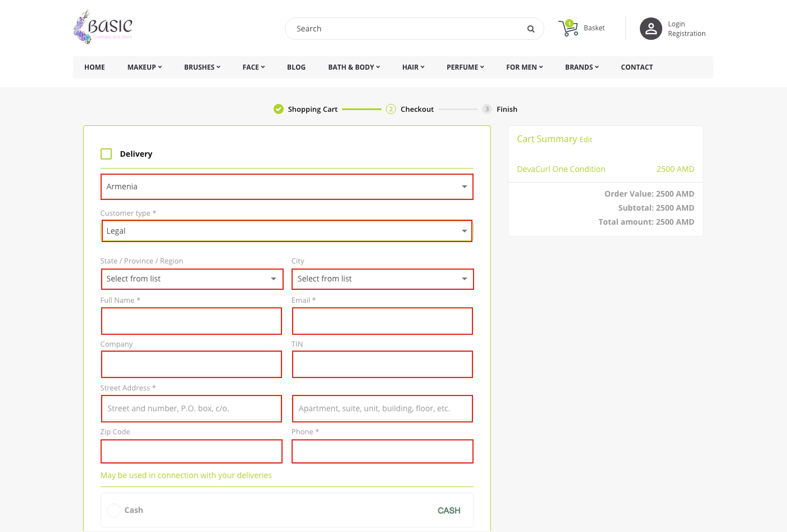Viewport: 787px width, 532px height.
Task: Click the Order Value: 2500 AMD text
Action: coord(649,194)
